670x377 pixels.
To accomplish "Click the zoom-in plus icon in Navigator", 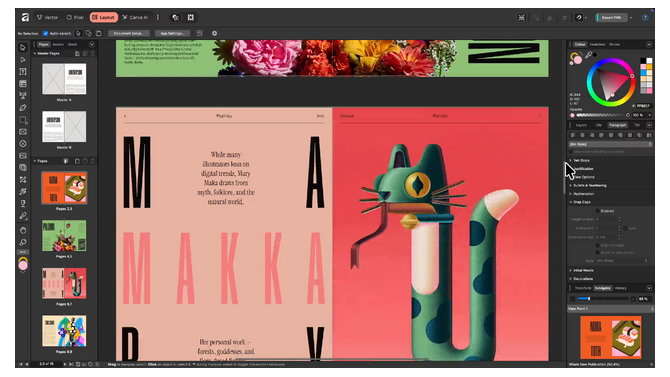I will pyautogui.click(x=633, y=299).
